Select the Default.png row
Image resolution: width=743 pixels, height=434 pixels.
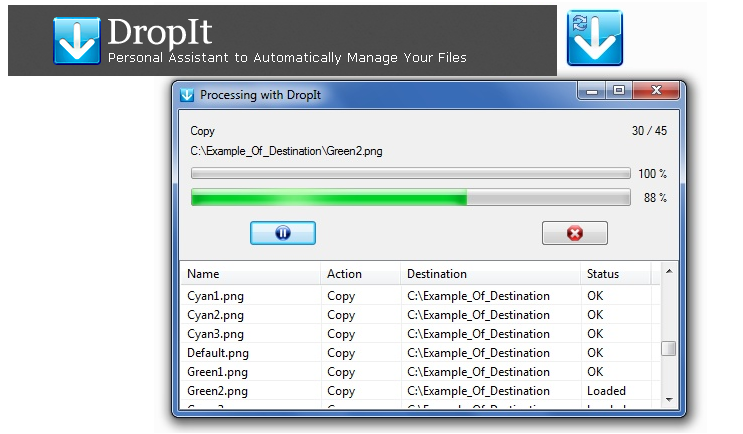click(x=420, y=353)
